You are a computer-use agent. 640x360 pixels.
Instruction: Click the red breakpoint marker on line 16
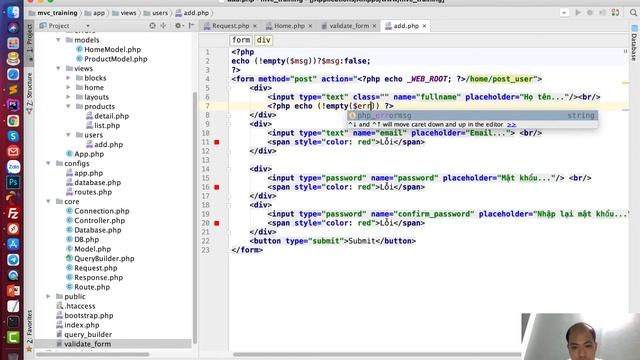217,187
